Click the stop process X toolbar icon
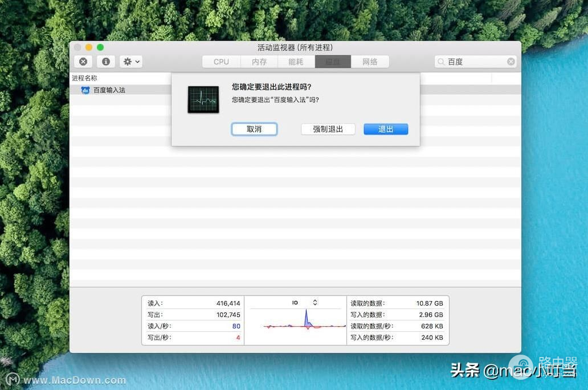This screenshot has height=390, width=588. point(83,62)
